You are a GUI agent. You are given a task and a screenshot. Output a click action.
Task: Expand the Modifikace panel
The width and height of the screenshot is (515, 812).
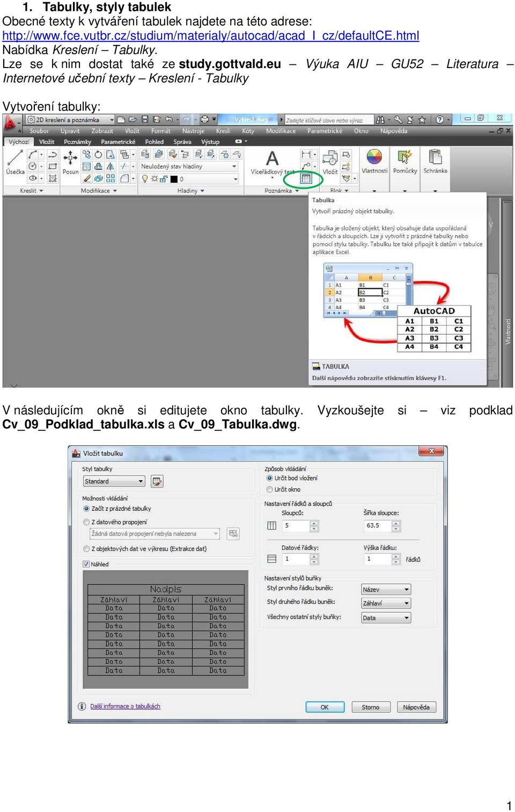coord(99,191)
